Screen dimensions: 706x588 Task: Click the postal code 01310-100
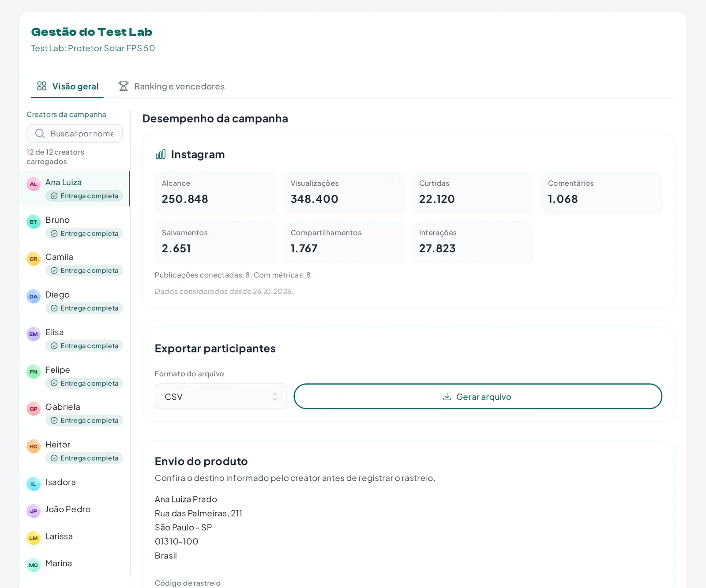176,542
